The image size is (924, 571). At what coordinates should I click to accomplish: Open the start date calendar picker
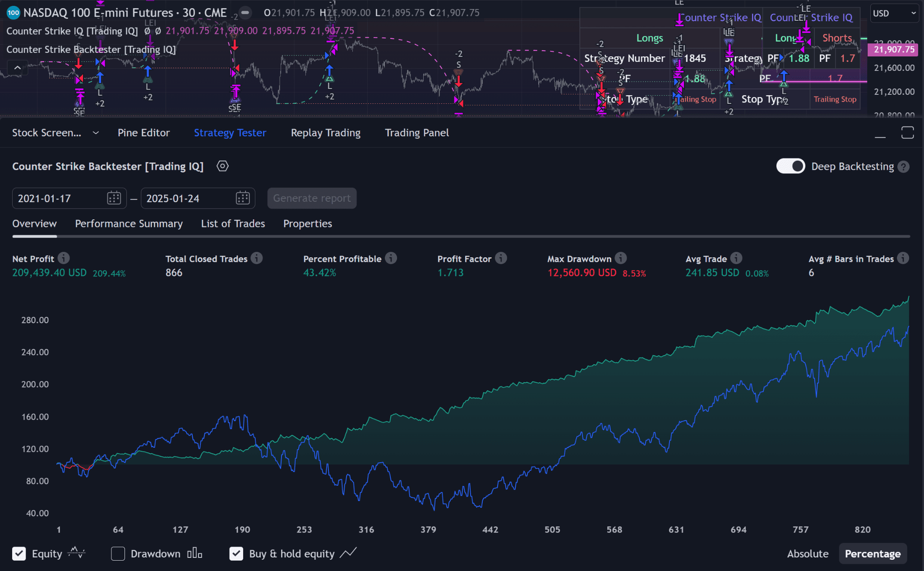click(114, 198)
